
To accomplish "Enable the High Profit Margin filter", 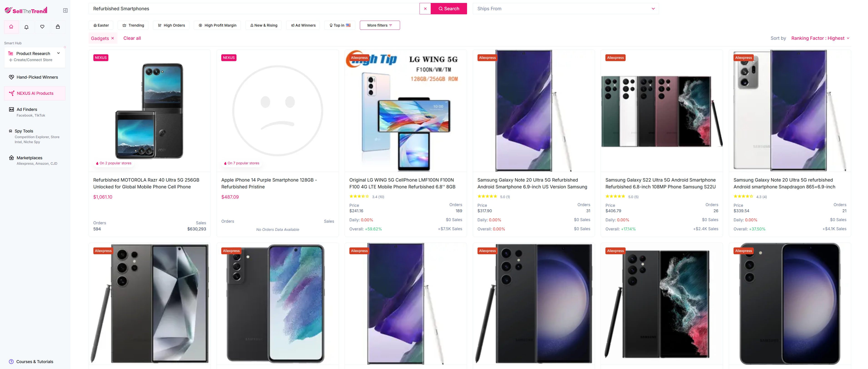I will point(217,25).
